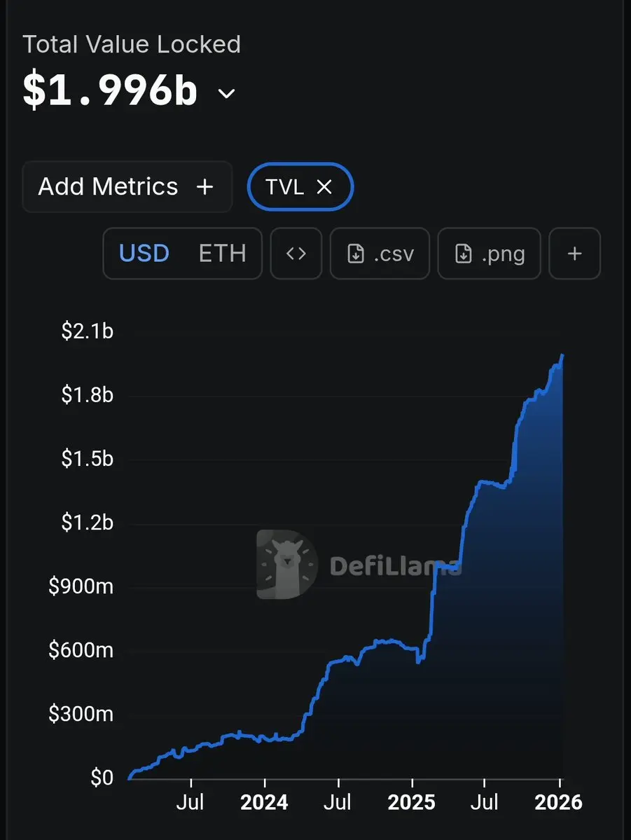Image resolution: width=631 pixels, height=840 pixels.
Task: Download the chart data as .csv
Action: tap(380, 253)
